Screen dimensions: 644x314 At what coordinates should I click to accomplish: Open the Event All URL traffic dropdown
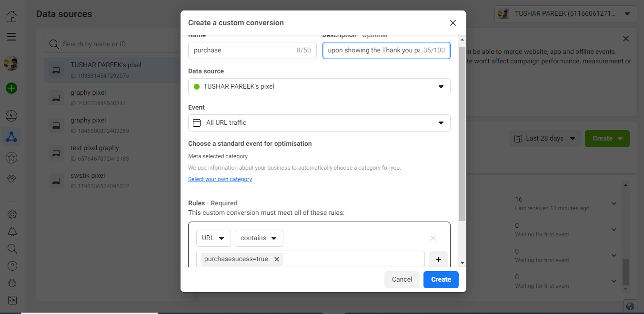click(319, 123)
